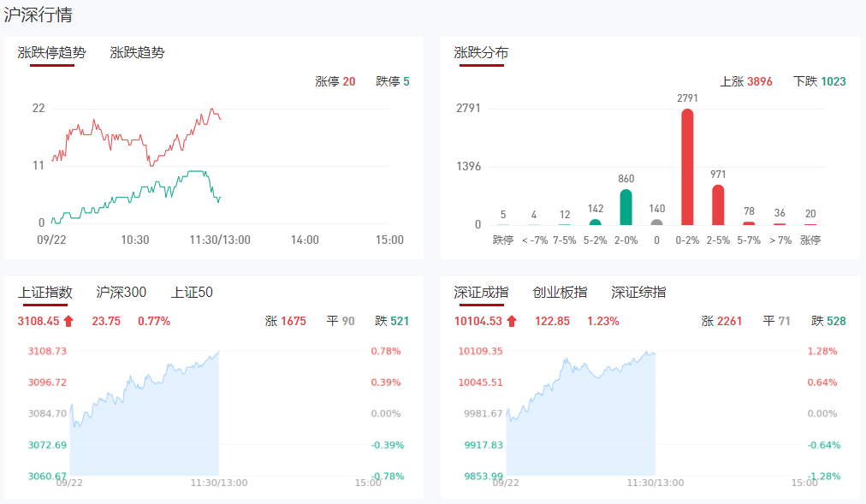Click the 下跌 1023 count label
This screenshot has width=866, height=504.
pyautogui.click(x=820, y=82)
